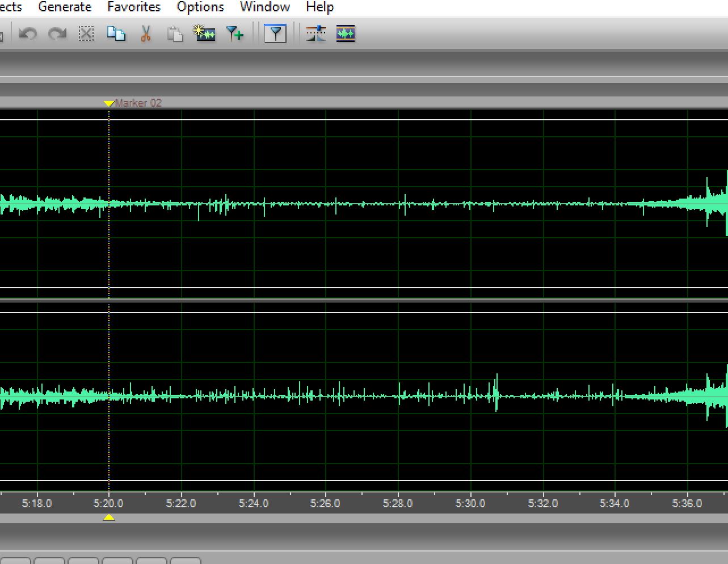Click 5:30.0 on the time ruler
The height and width of the screenshot is (564, 728).
coord(470,503)
